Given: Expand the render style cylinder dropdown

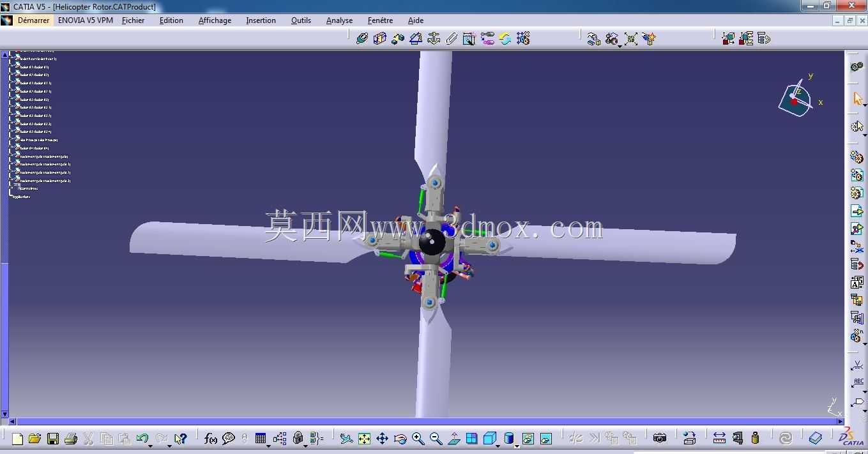Looking at the screenshot, I should [516, 445].
